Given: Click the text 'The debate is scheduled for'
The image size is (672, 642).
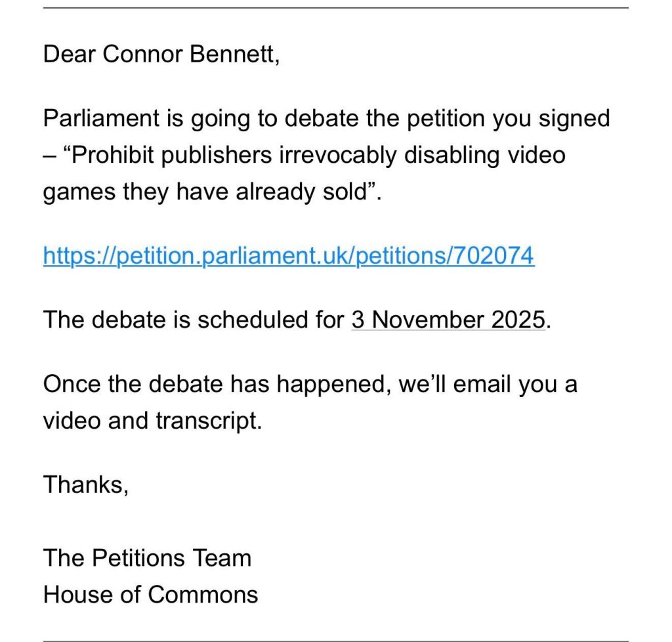Looking at the screenshot, I should coord(194,320).
